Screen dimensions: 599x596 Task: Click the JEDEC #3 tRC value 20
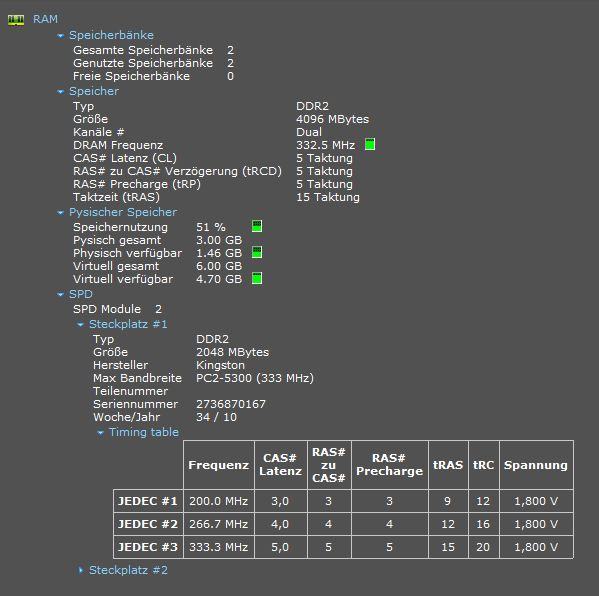484,547
